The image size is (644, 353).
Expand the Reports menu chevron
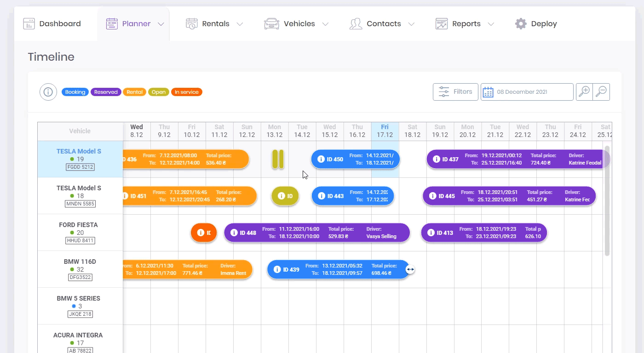coord(491,24)
